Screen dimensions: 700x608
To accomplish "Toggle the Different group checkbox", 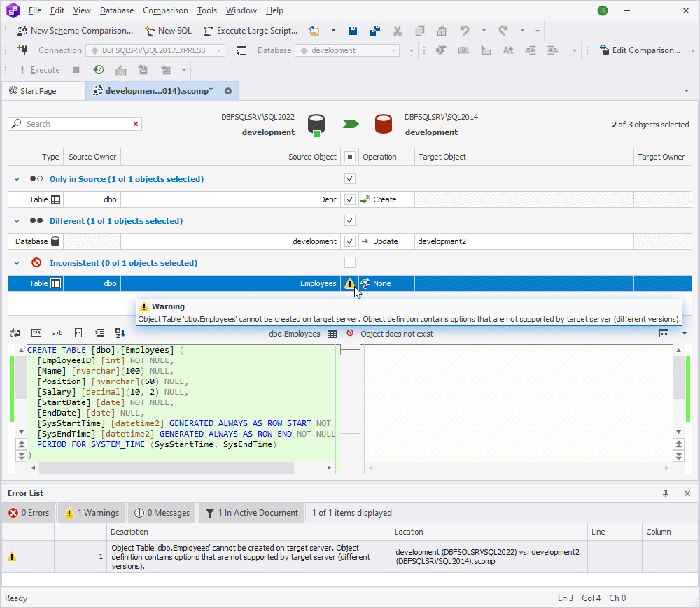I will tap(350, 220).
